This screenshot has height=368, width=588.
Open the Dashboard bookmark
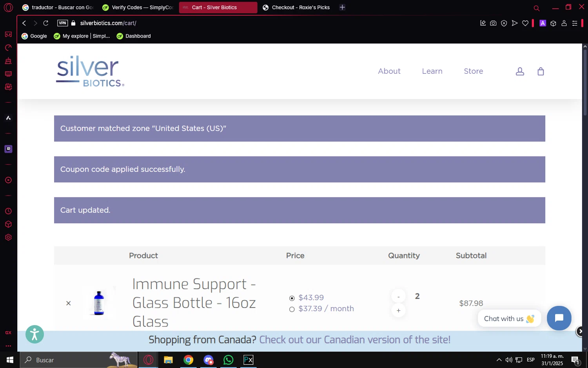tap(134, 36)
